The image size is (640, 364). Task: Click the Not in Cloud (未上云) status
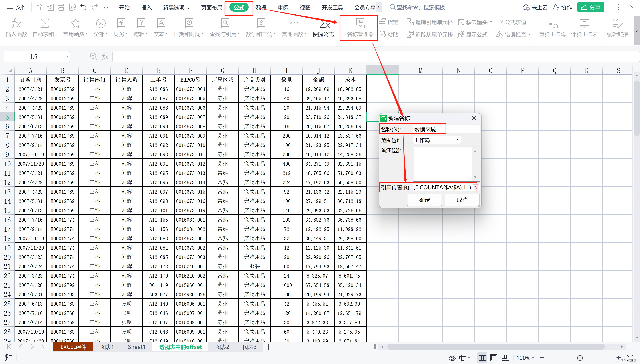535,8
